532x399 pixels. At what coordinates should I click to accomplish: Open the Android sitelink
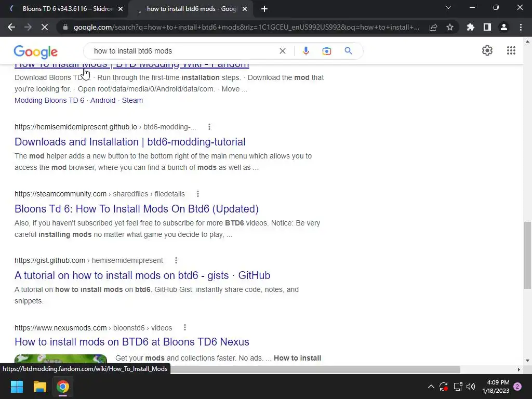tap(103, 100)
